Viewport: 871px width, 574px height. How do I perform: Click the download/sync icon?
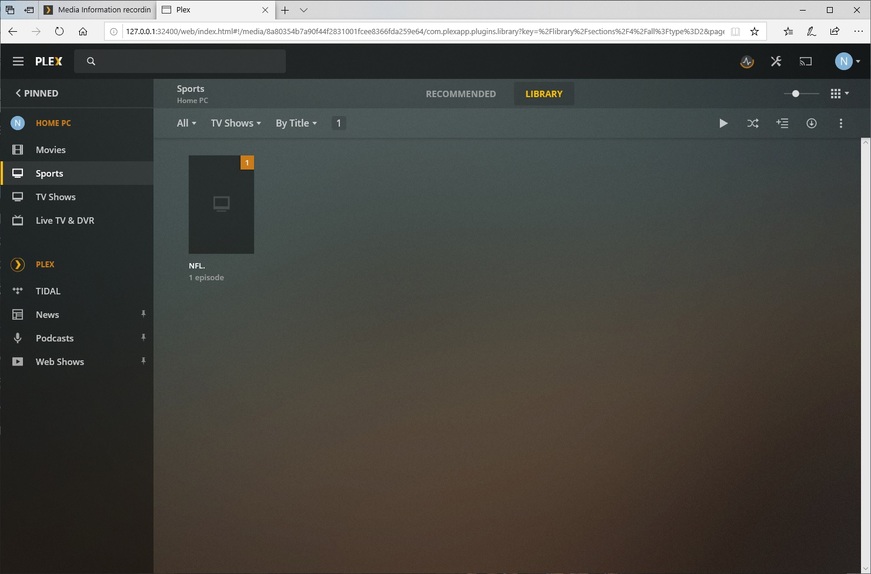812,123
